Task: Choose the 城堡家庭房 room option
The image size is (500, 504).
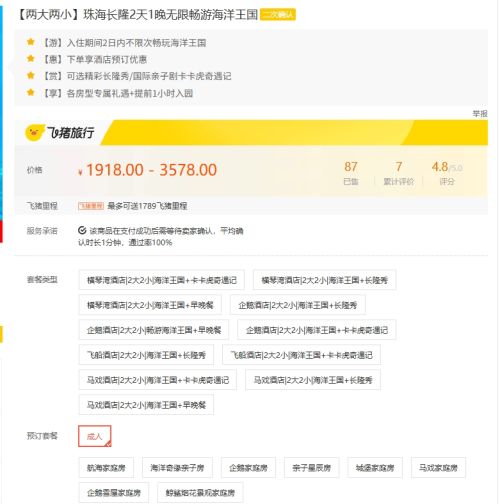Action: pyautogui.click(x=375, y=468)
